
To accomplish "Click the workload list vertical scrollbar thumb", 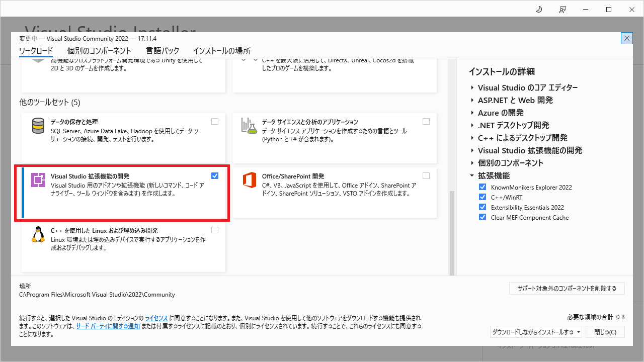I will tap(451, 232).
